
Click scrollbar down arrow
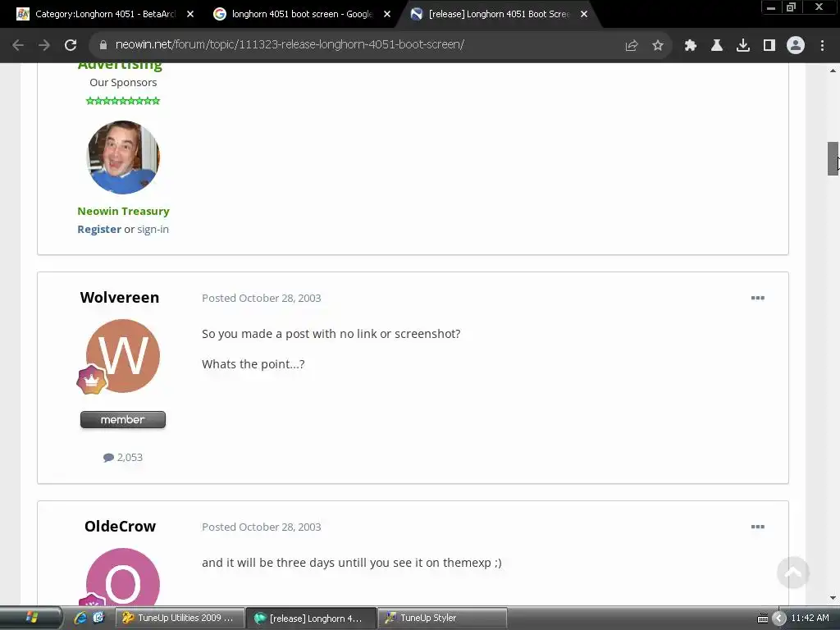click(x=833, y=598)
